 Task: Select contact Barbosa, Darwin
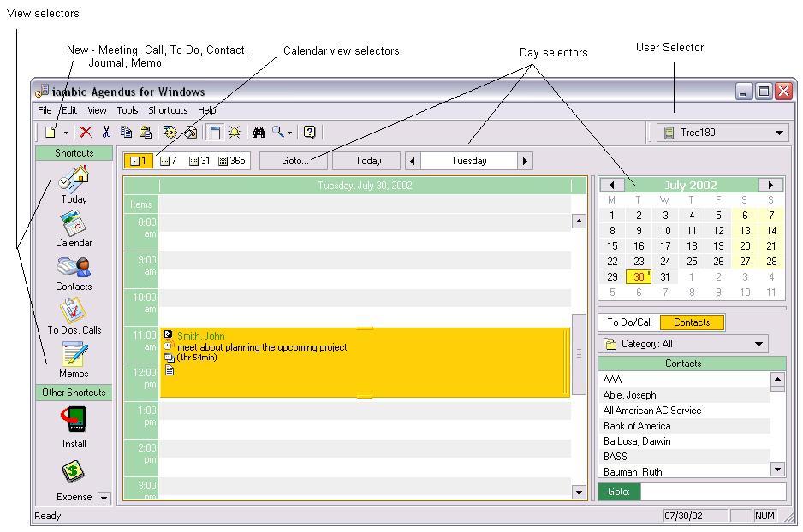685,441
